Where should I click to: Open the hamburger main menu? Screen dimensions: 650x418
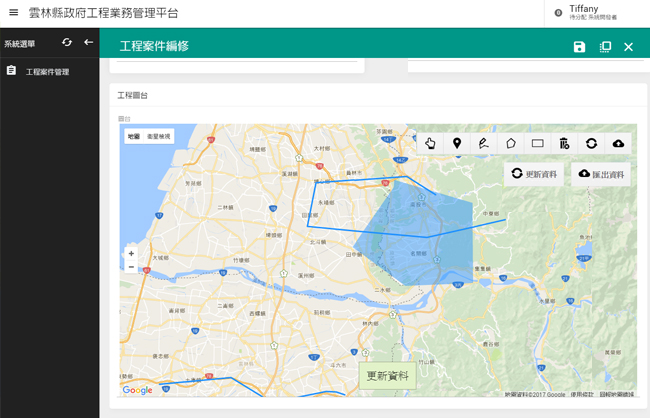(13, 13)
